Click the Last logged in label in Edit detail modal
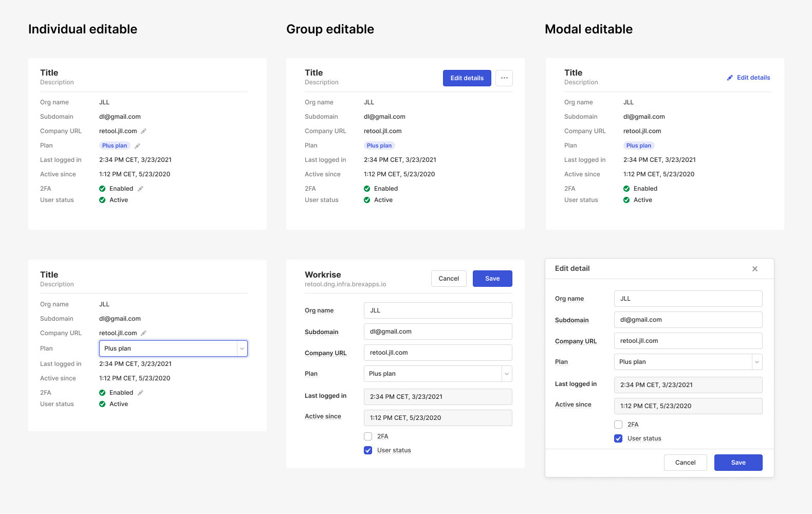 tap(576, 384)
